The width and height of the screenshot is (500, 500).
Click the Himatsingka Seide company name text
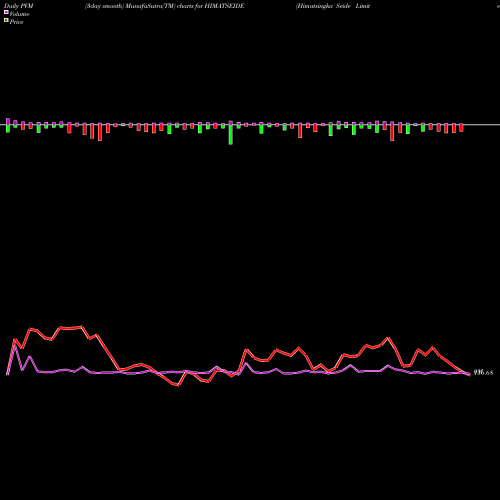click(x=333, y=6)
